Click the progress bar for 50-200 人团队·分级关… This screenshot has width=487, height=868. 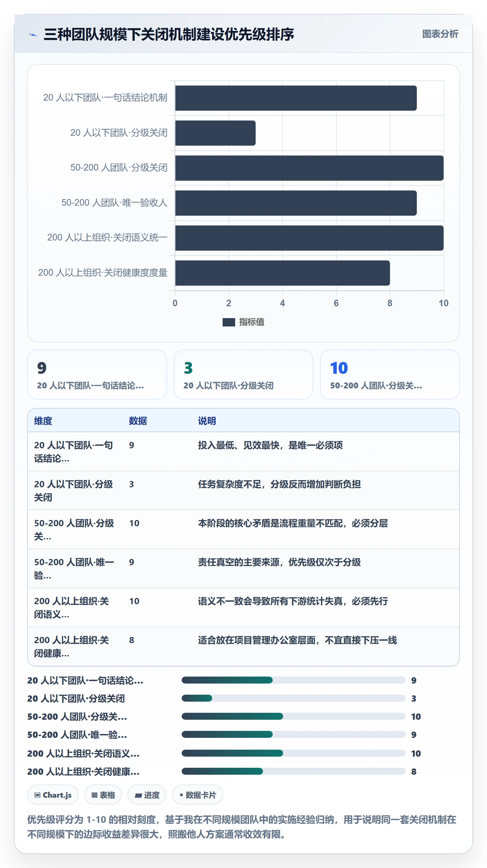293,716
